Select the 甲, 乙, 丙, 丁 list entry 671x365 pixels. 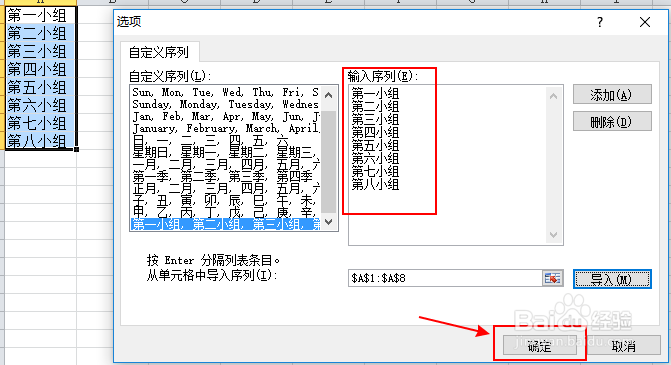click(225, 212)
